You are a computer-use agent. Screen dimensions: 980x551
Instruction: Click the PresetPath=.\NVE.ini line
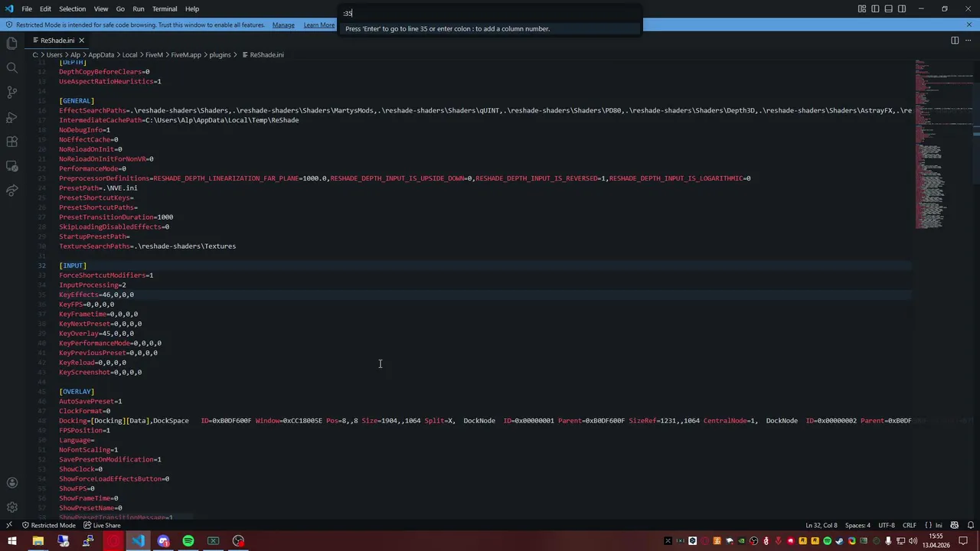pyautogui.click(x=98, y=188)
